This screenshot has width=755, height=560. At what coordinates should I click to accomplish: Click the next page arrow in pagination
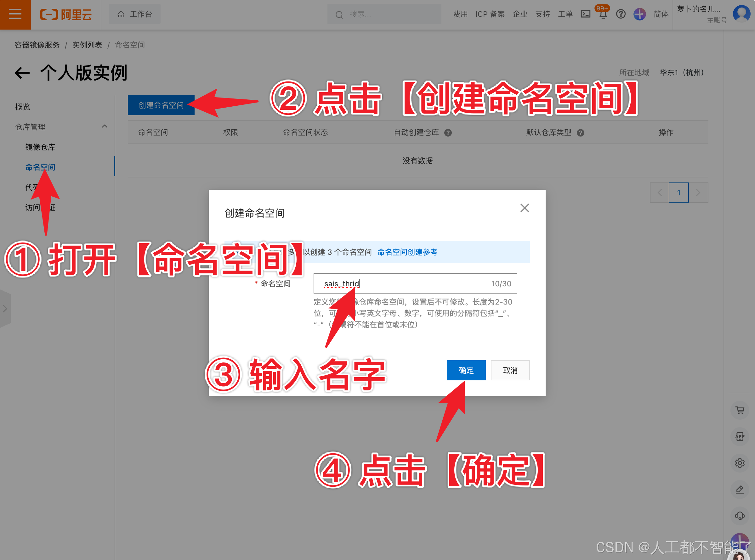[698, 193]
